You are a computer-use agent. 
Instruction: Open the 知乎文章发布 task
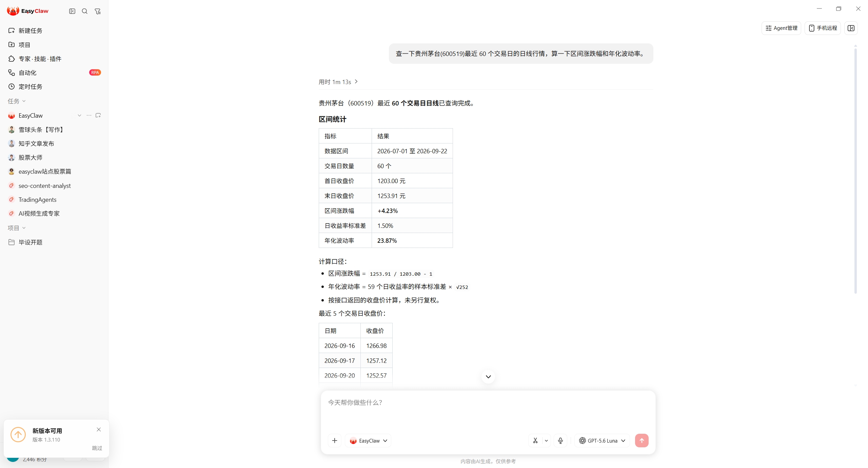click(54, 143)
